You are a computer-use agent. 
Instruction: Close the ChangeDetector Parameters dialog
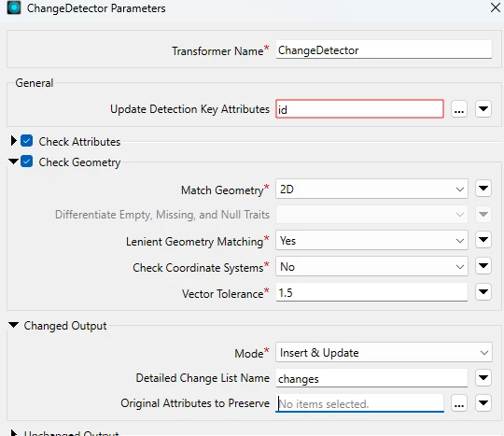(496, 7)
